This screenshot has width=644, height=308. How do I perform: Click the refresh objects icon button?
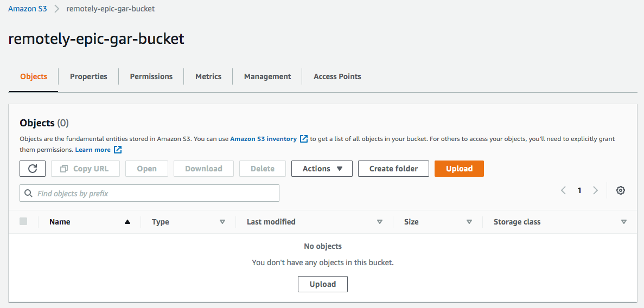pos(33,169)
